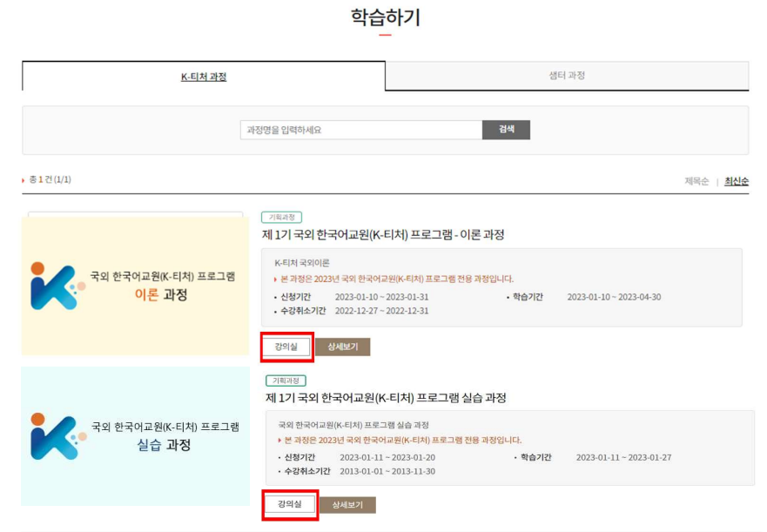Open the 이론 과정 course title link

[383, 235]
